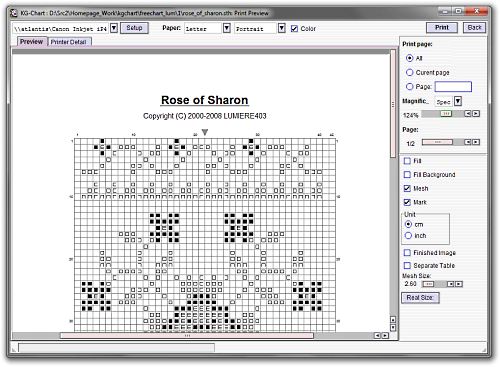Image resolution: width=500 pixels, height=367 pixels.
Task: Select the inch unit radio button
Action: tap(408, 236)
